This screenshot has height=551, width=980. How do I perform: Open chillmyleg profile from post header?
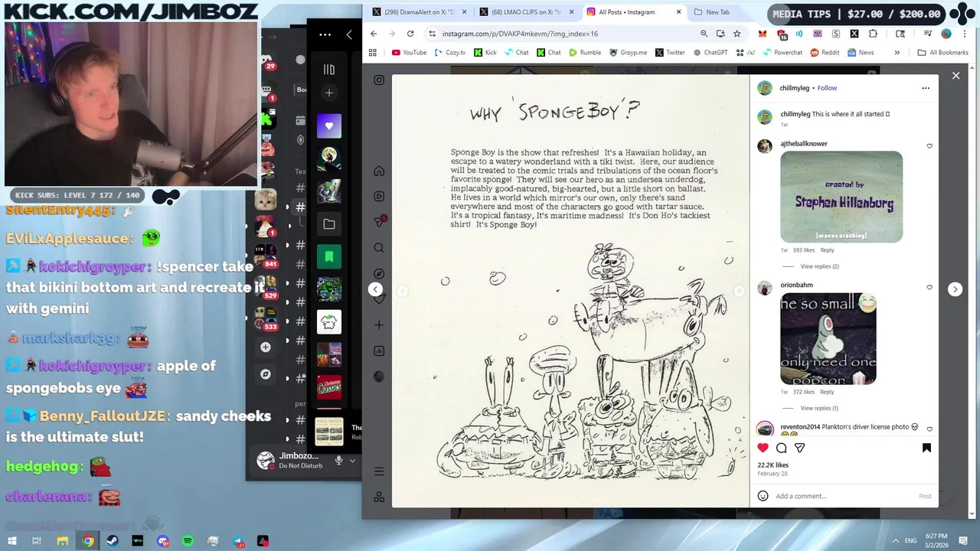[795, 88]
